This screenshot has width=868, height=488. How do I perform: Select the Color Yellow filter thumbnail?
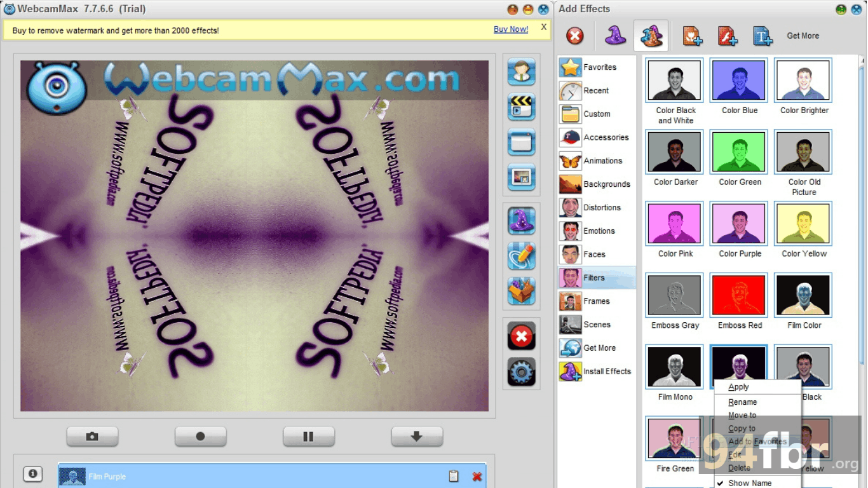click(x=803, y=224)
